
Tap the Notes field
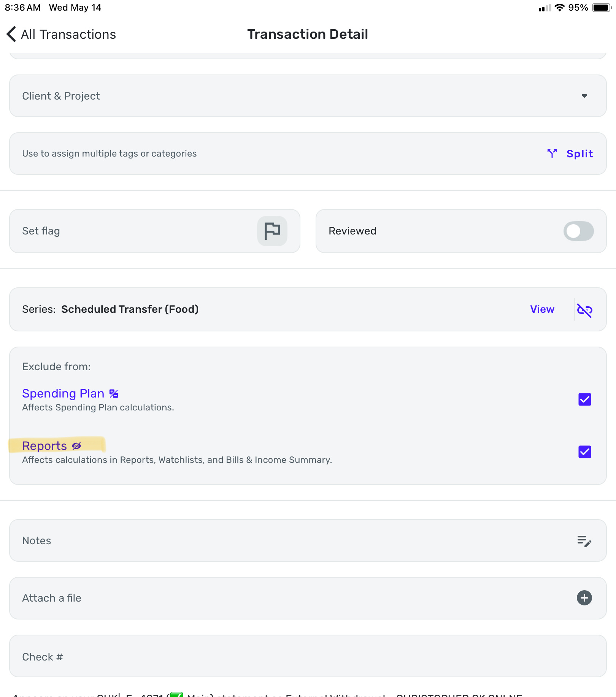(266, 540)
